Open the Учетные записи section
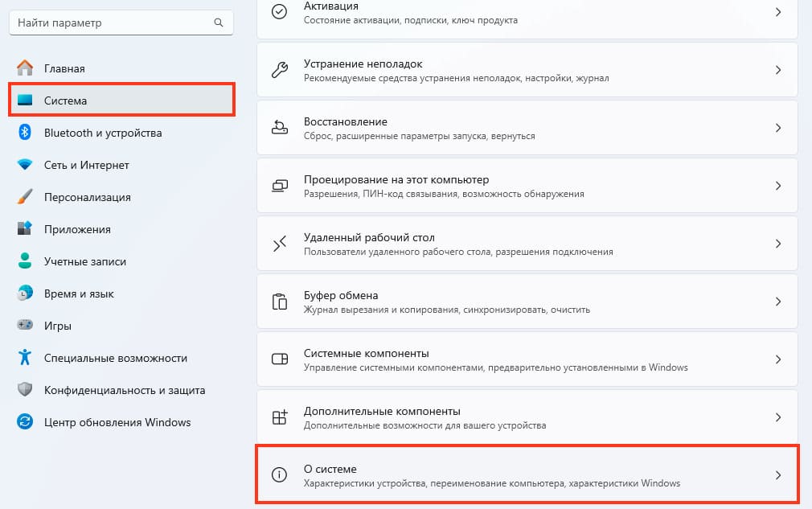This screenshot has width=812, height=509. click(85, 261)
